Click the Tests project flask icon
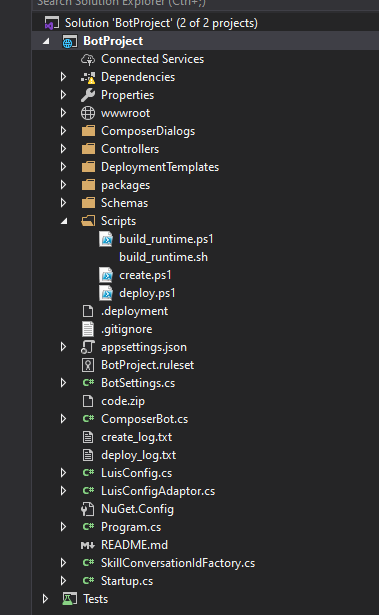This screenshot has height=615, width=379. coord(70,599)
